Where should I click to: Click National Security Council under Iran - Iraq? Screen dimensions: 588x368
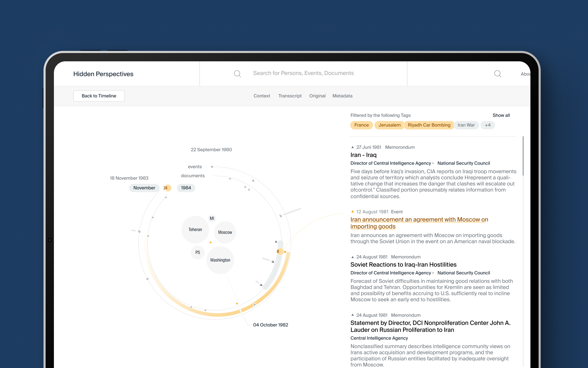464,163
